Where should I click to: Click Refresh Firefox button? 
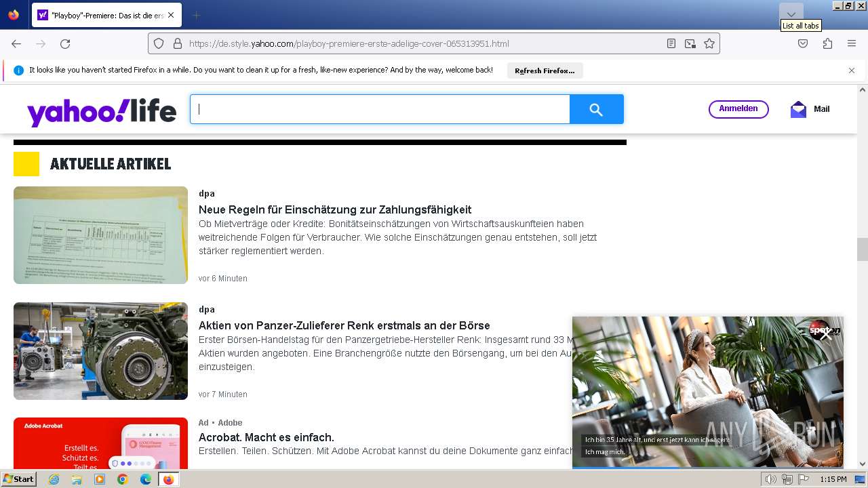click(x=545, y=70)
